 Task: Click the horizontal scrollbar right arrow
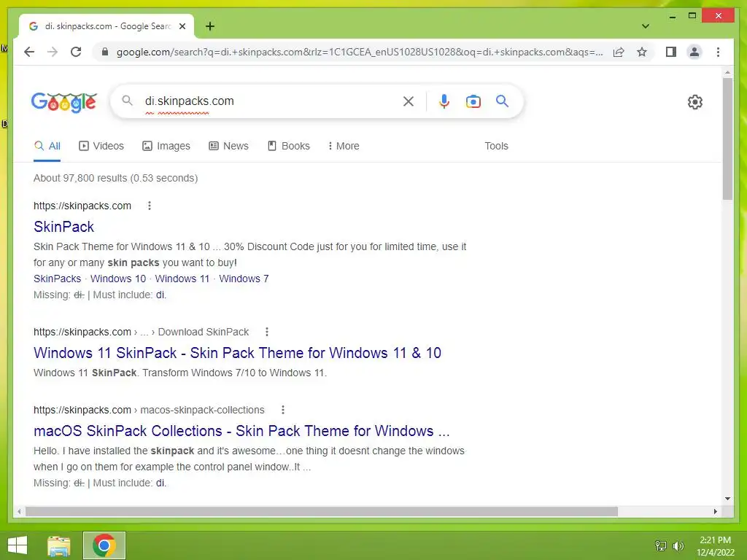[715, 511]
